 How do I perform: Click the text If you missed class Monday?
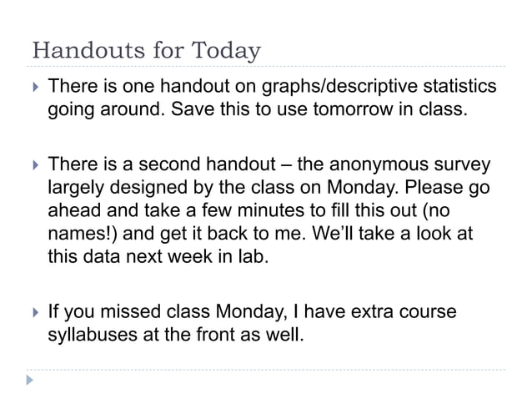click(168, 311)
